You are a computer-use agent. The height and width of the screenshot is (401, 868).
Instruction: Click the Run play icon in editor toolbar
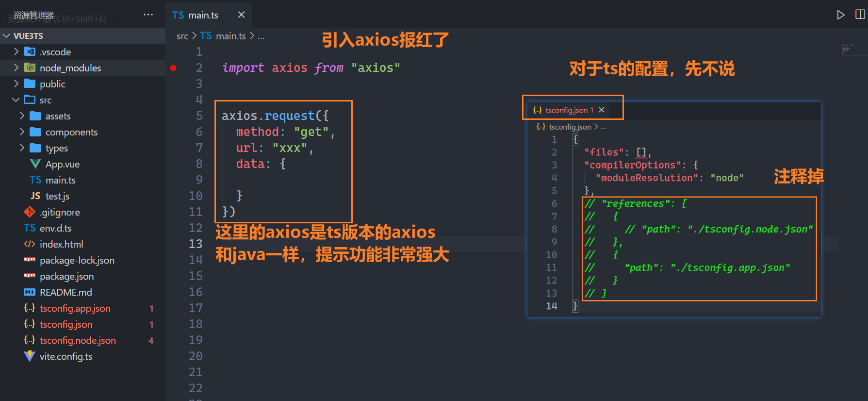840,15
